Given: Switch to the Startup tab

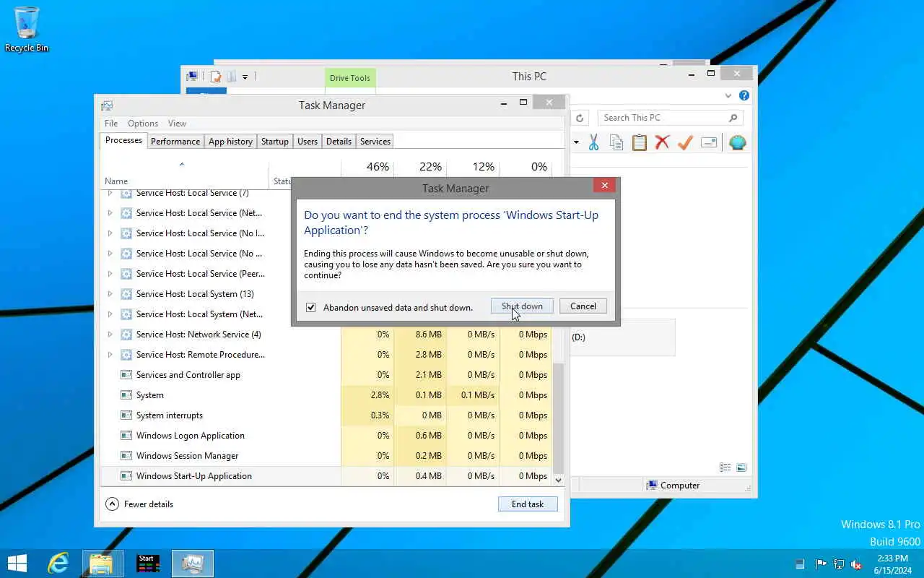Looking at the screenshot, I should (274, 142).
